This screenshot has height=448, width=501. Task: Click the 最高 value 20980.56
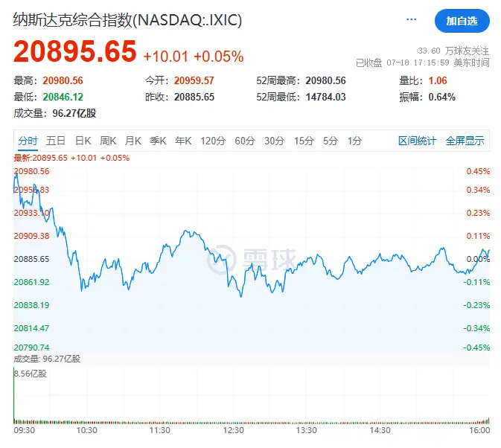pyautogui.click(x=63, y=80)
